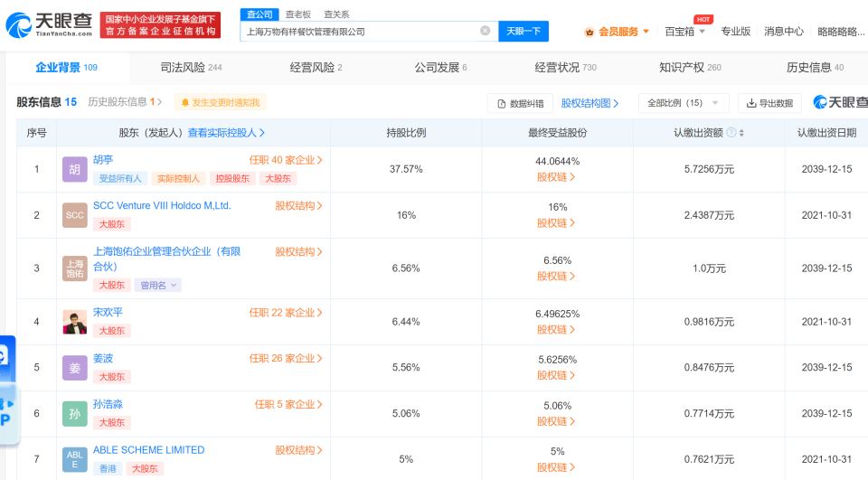Select the 胡亭 shareholder avatar

click(x=75, y=169)
